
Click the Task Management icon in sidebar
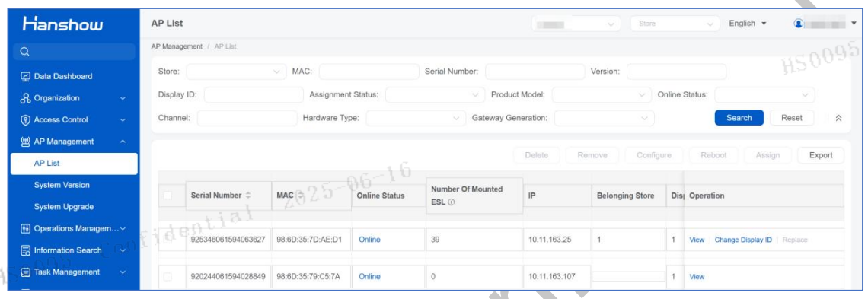tap(25, 272)
